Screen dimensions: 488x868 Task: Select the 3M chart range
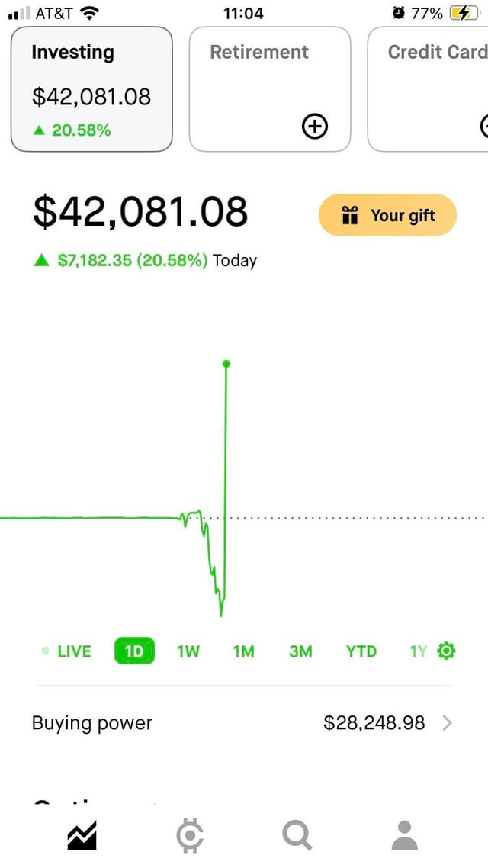coord(300,651)
